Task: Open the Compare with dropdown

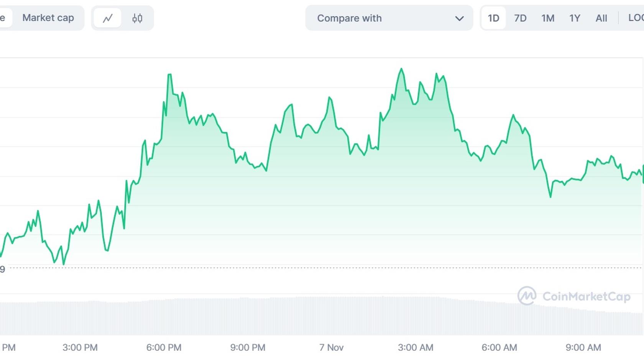Action: pyautogui.click(x=389, y=18)
